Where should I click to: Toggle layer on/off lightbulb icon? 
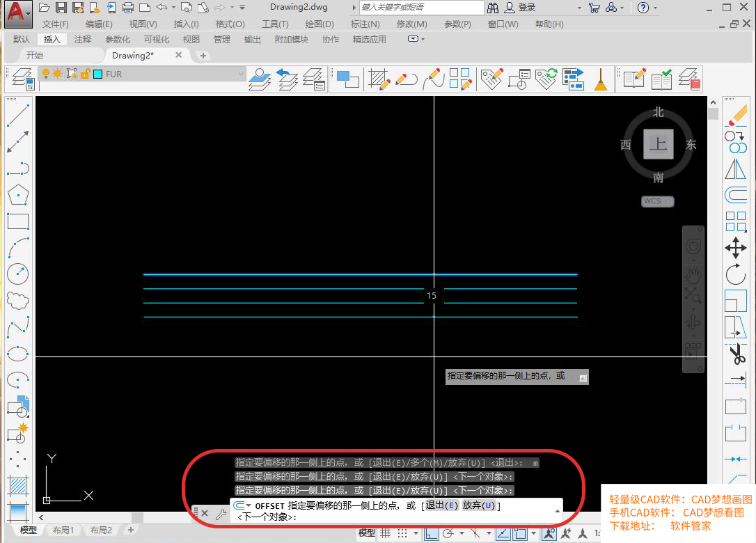click(x=46, y=73)
